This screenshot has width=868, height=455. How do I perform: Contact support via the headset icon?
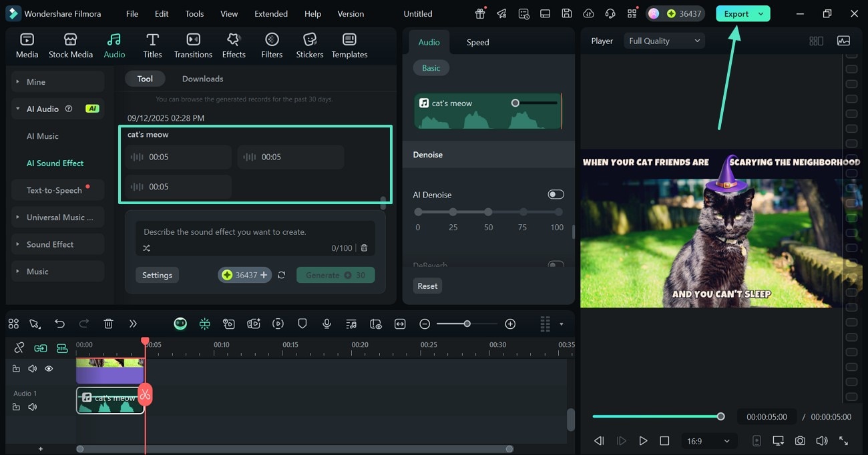tap(610, 13)
